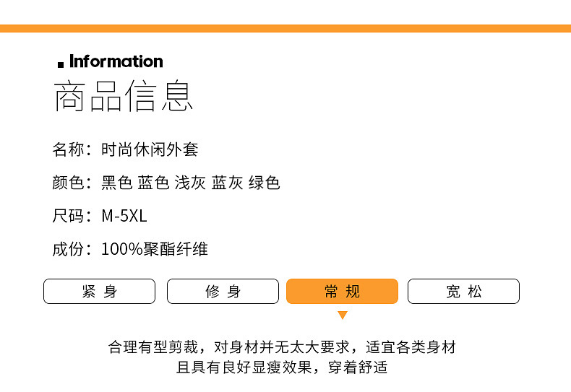Click the orange top banner bar
571x392 pixels.
pyautogui.click(x=285, y=28)
